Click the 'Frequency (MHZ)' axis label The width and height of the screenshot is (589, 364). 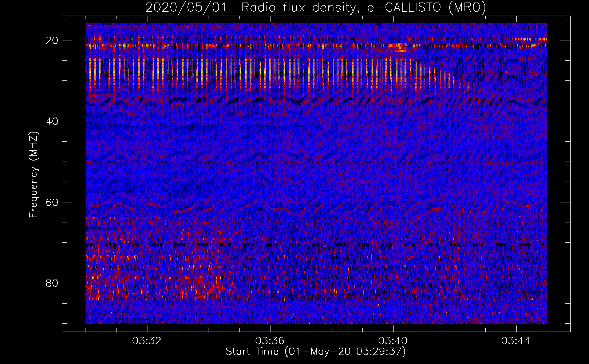click(33, 175)
